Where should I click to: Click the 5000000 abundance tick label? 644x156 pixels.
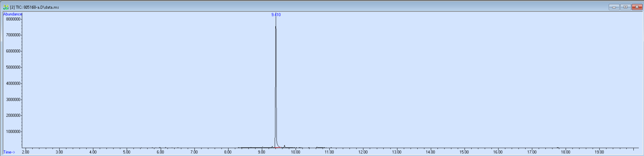pyautogui.click(x=13, y=67)
